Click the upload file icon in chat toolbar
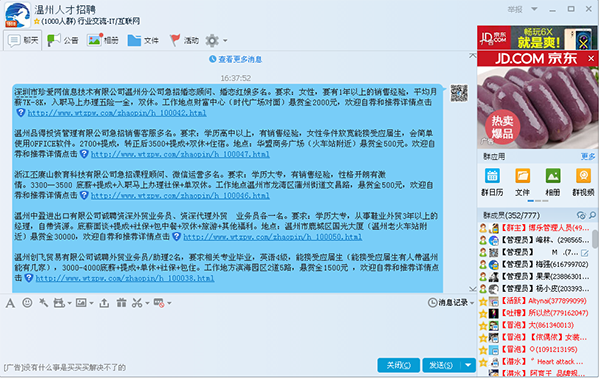Viewport: 600px width, 378px height. 104,303
